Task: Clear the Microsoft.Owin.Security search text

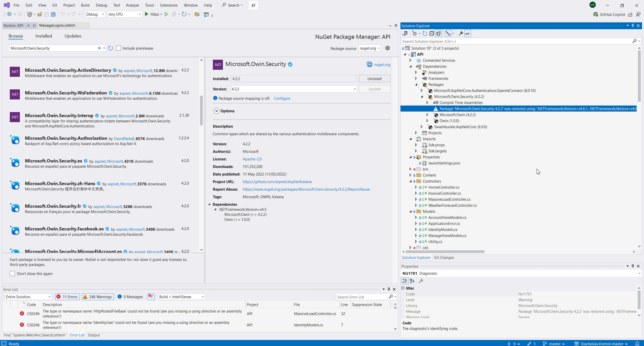Action: coord(99,48)
